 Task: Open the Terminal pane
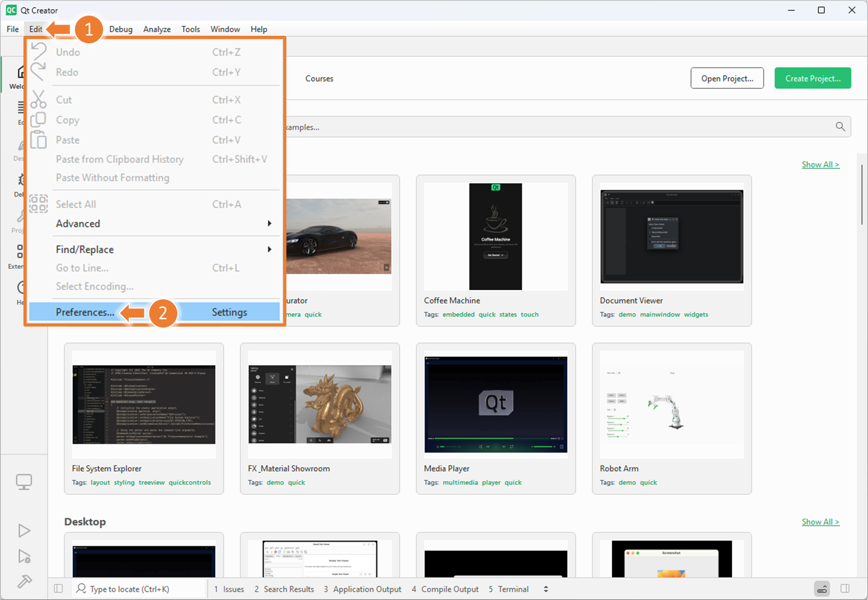pos(509,589)
